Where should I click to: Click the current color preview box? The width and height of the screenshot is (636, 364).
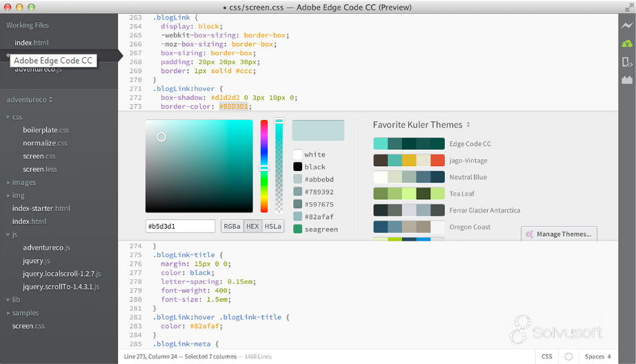(318, 130)
